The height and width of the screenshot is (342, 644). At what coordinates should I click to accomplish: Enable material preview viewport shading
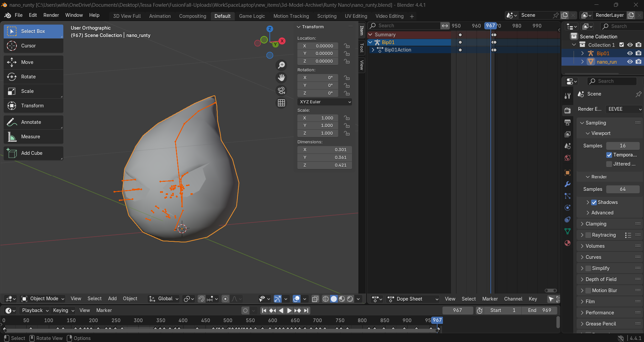point(342,299)
